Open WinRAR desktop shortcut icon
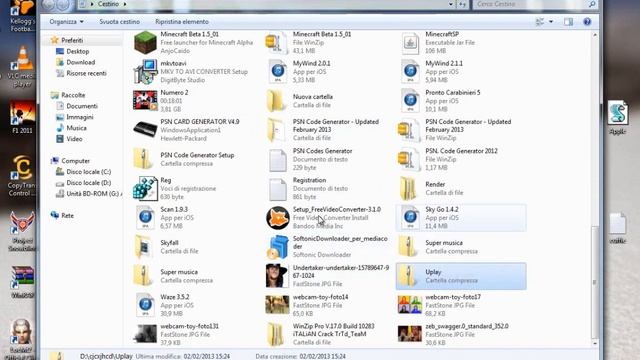Screen dimensions: 640x360 pos(22,282)
